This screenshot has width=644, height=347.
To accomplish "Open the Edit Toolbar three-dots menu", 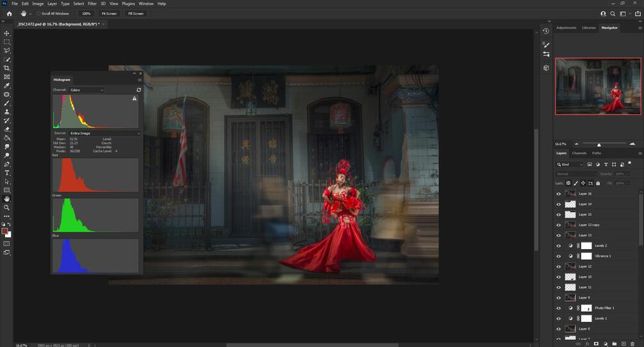I will pos(6,216).
